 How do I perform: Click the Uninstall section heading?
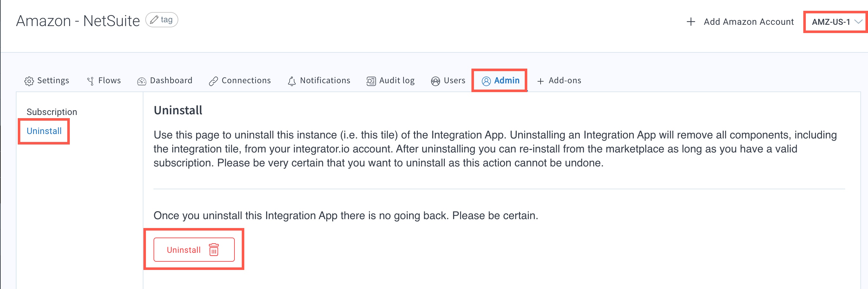pos(178,110)
